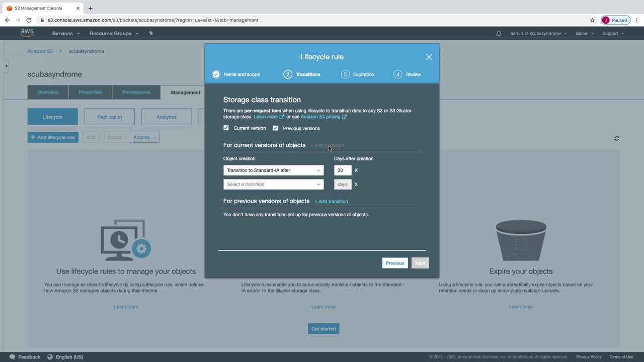Close the Lifecycle rule dialog
Viewport: 644px width, 362px height.
pyautogui.click(x=429, y=57)
